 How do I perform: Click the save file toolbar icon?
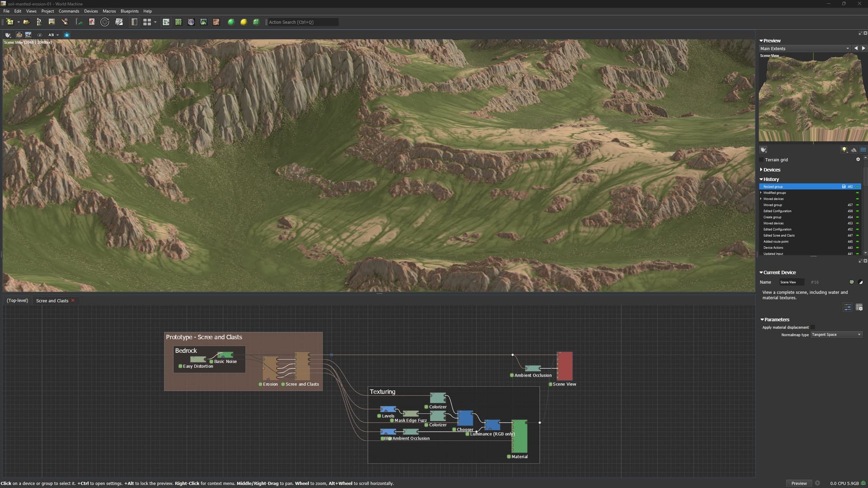pyautogui.click(x=52, y=22)
